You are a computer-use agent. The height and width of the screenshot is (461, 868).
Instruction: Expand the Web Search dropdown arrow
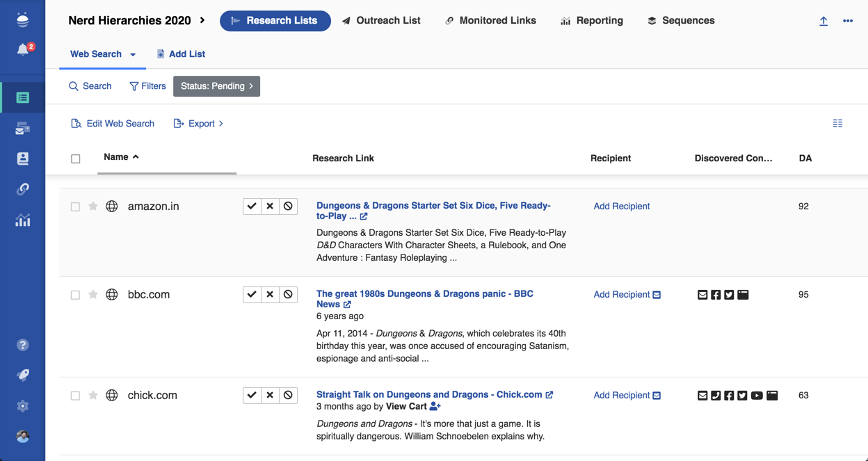pyautogui.click(x=133, y=54)
